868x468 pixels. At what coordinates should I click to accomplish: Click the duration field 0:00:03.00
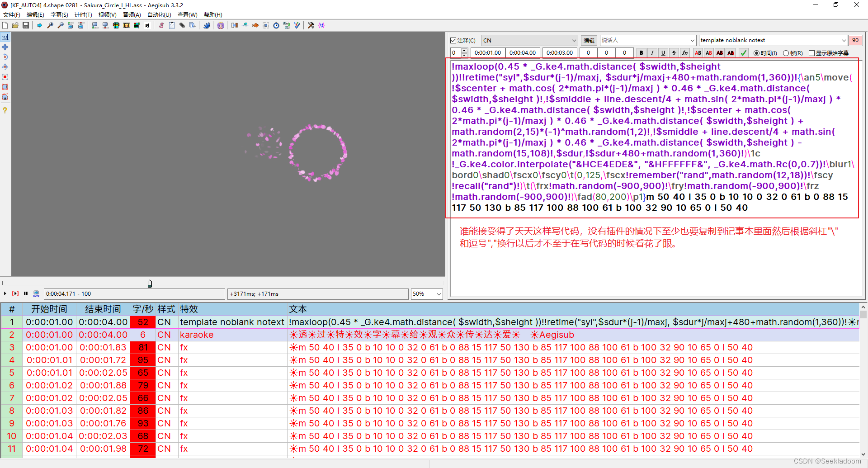point(560,53)
